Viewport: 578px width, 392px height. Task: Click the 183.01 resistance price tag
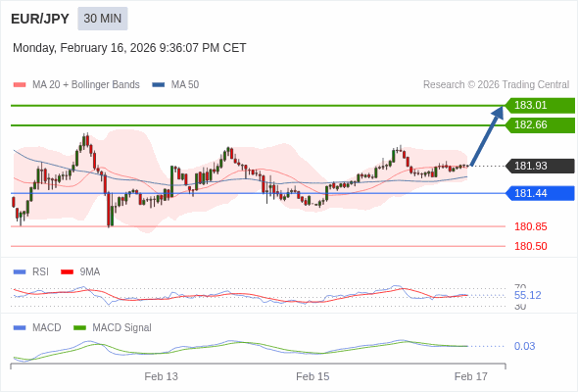(x=540, y=106)
